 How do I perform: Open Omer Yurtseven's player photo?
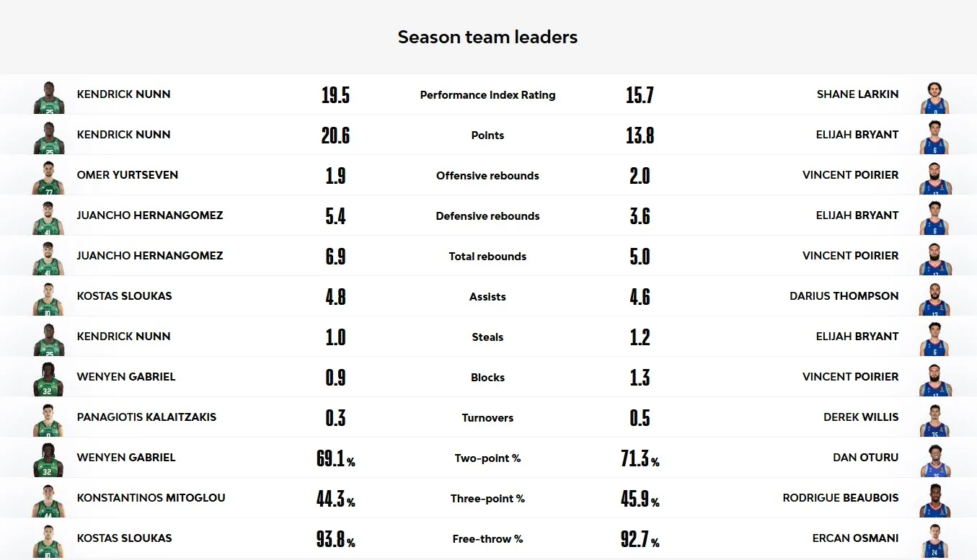[49, 178]
